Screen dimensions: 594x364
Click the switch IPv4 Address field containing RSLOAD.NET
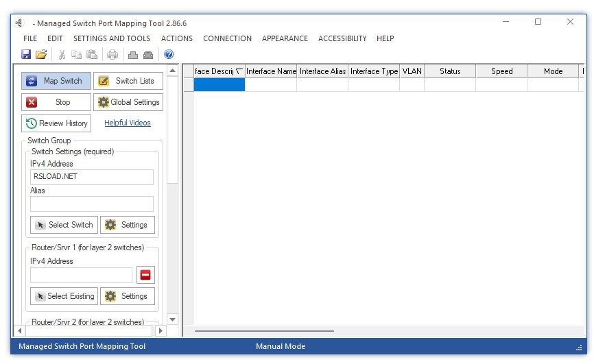[92, 177]
